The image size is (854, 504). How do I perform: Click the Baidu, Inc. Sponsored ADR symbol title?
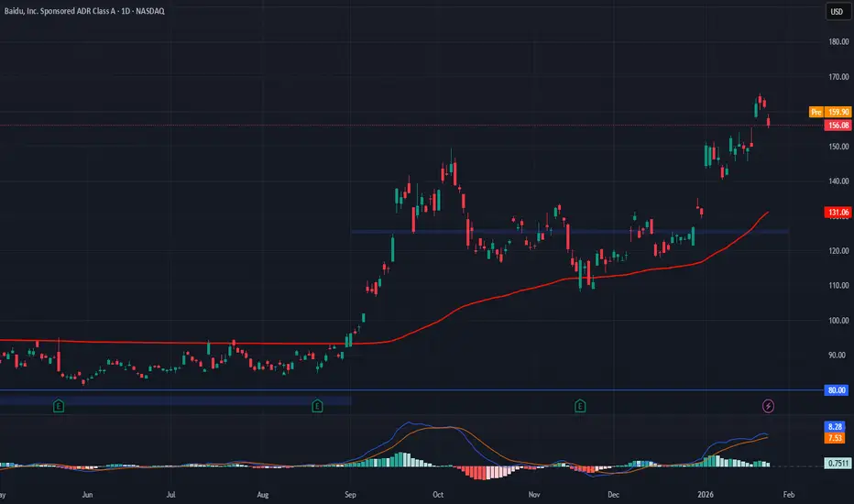[x=84, y=11]
